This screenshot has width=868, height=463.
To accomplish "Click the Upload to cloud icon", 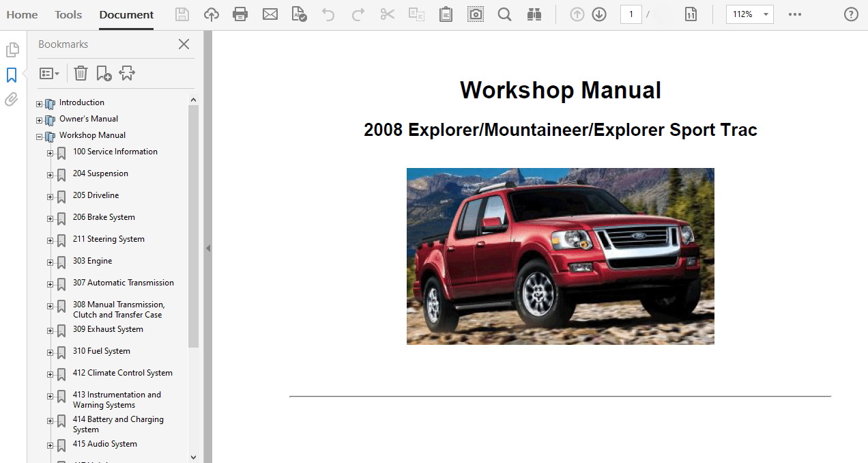I will pyautogui.click(x=212, y=14).
